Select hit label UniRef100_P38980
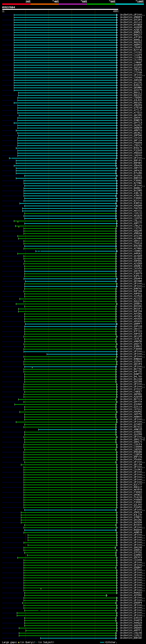 pyautogui.click(x=131, y=198)
